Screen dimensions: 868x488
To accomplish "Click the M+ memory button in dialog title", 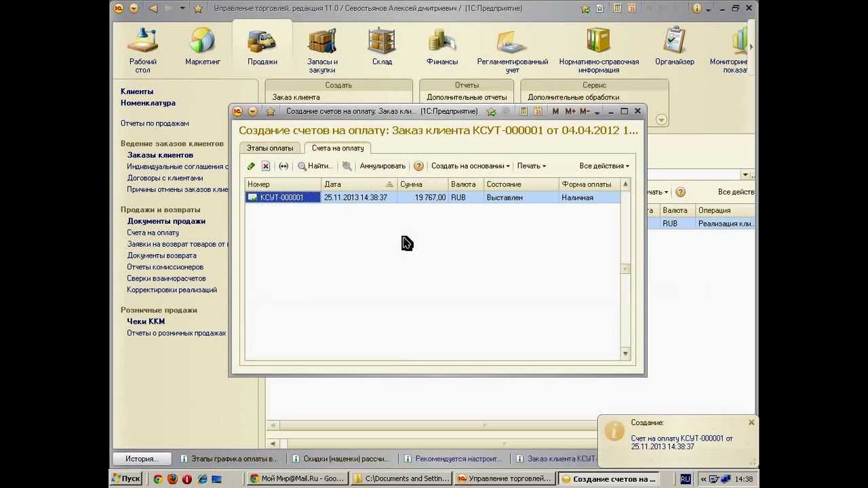I will 570,111.
